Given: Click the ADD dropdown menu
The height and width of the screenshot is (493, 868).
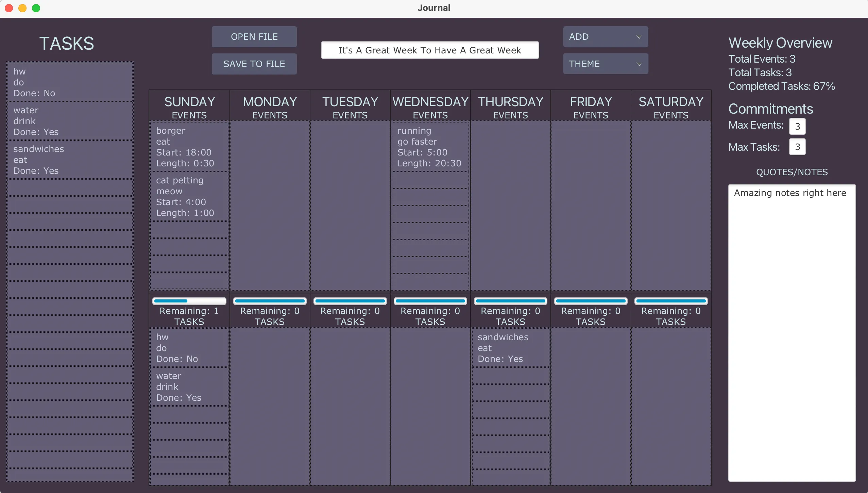Looking at the screenshot, I should [x=604, y=36].
